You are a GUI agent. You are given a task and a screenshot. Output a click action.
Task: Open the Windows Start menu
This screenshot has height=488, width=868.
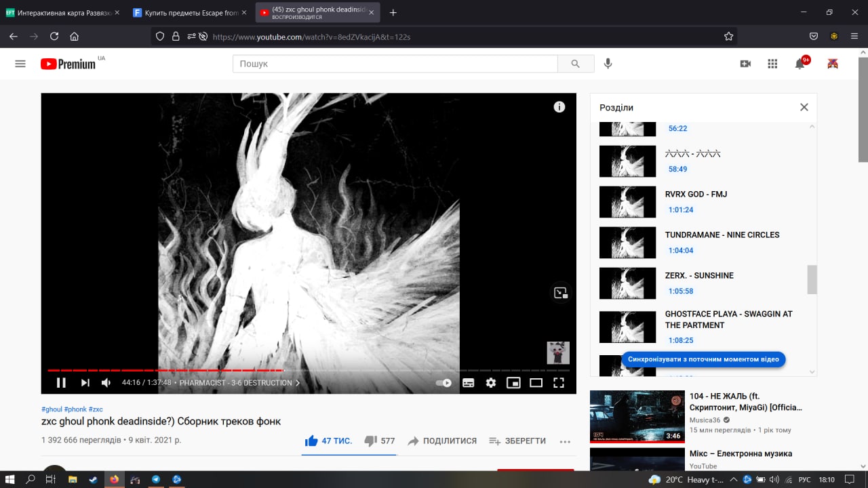point(11,479)
